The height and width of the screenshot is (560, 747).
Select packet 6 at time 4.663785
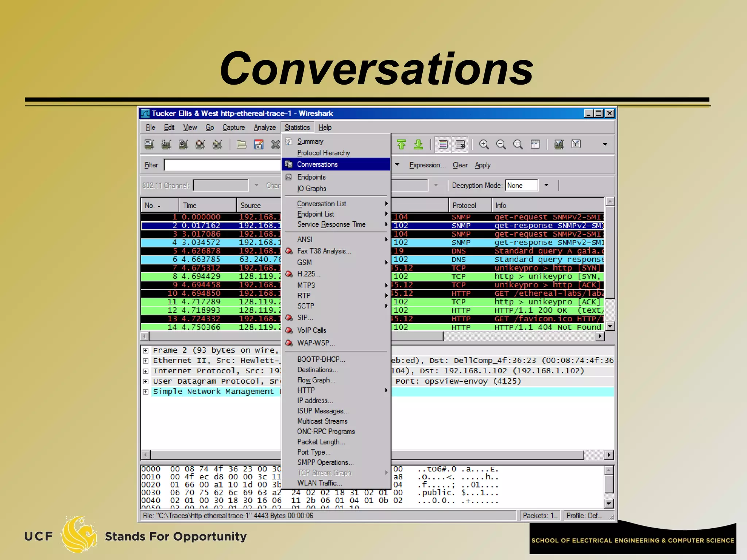pyautogui.click(x=372, y=260)
